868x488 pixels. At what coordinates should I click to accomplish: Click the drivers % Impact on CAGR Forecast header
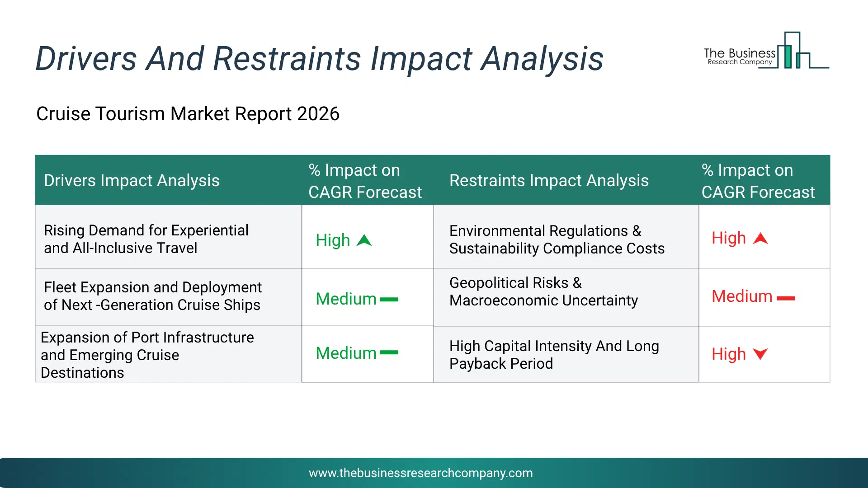pyautogui.click(x=365, y=181)
